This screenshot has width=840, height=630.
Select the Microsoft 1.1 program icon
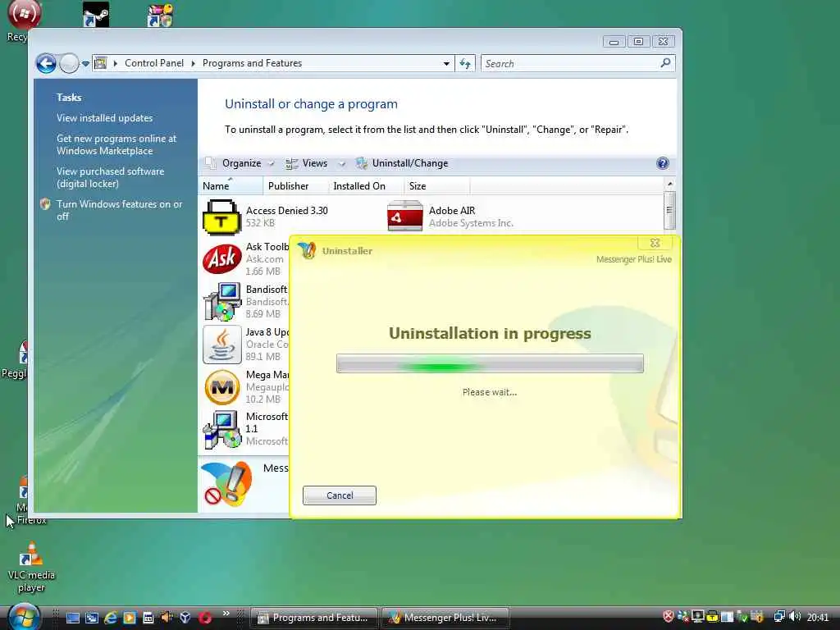221,429
